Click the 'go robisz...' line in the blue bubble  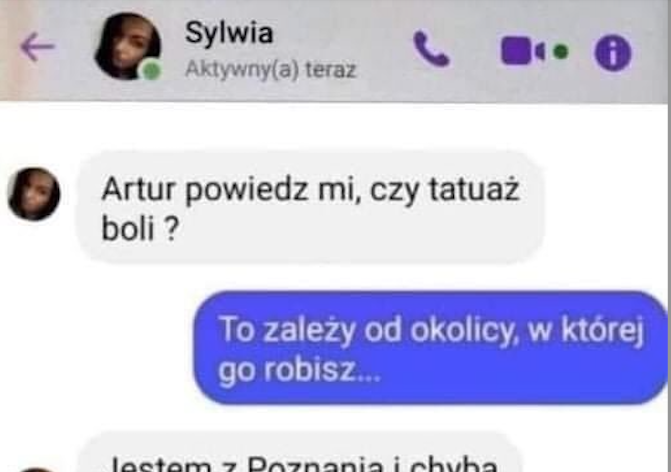(x=299, y=369)
